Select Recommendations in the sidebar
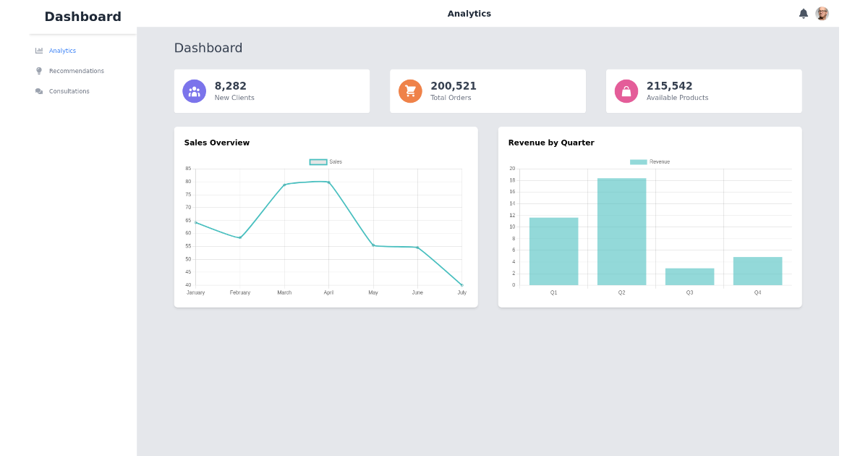Image resolution: width=868 pixels, height=456 pixels. pyautogui.click(x=76, y=70)
